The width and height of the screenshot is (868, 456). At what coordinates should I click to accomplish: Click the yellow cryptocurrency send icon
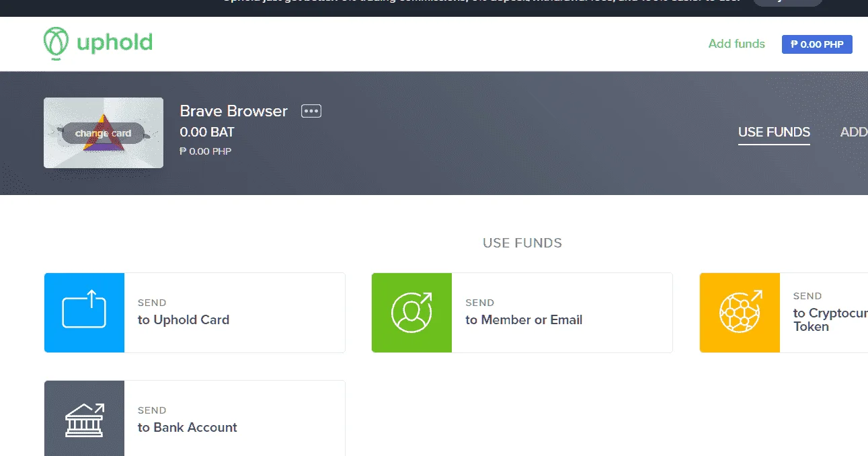tap(740, 313)
